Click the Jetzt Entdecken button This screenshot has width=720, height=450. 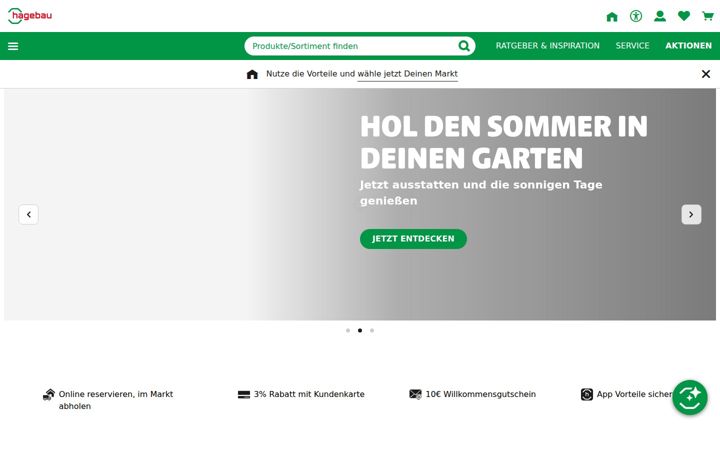413,239
